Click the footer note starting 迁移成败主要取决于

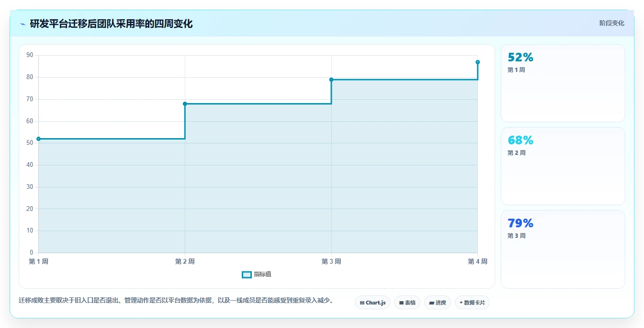[x=176, y=301]
